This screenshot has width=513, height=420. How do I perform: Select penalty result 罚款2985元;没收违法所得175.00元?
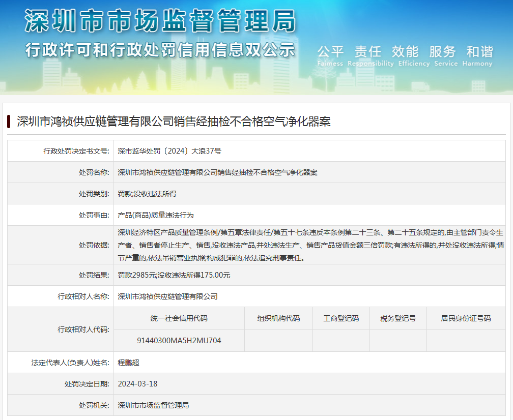click(174, 275)
